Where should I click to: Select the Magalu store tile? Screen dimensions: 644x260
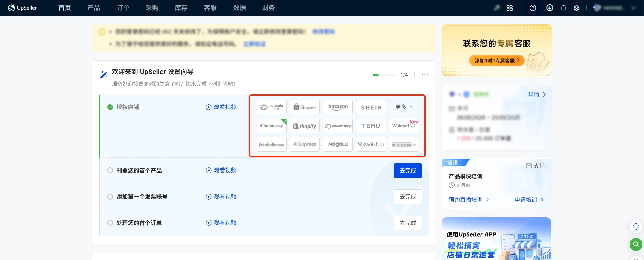tap(338, 144)
